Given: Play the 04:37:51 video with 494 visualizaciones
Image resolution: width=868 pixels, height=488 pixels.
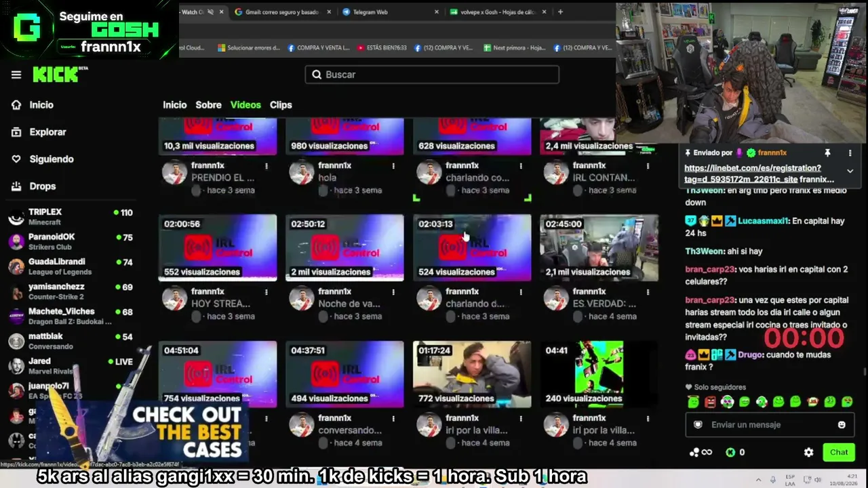Looking at the screenshot, I should click(x=344, y=374).
